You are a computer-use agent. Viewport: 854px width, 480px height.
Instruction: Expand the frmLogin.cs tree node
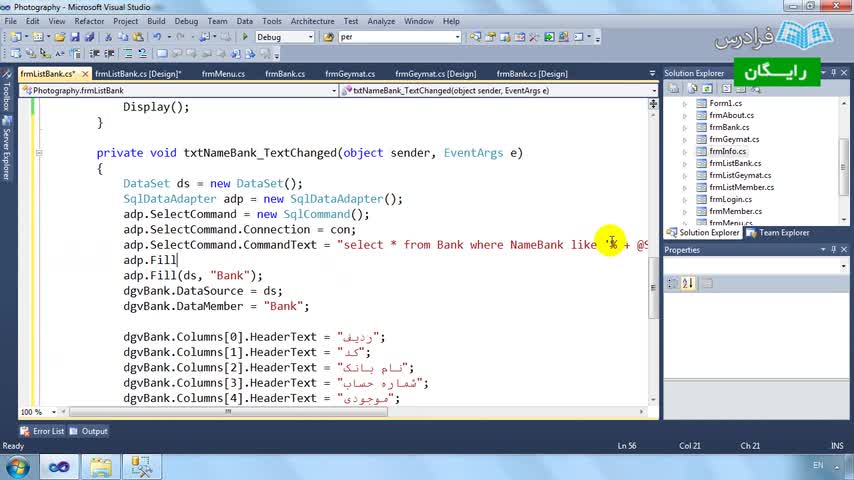click(x=685, y=199)
